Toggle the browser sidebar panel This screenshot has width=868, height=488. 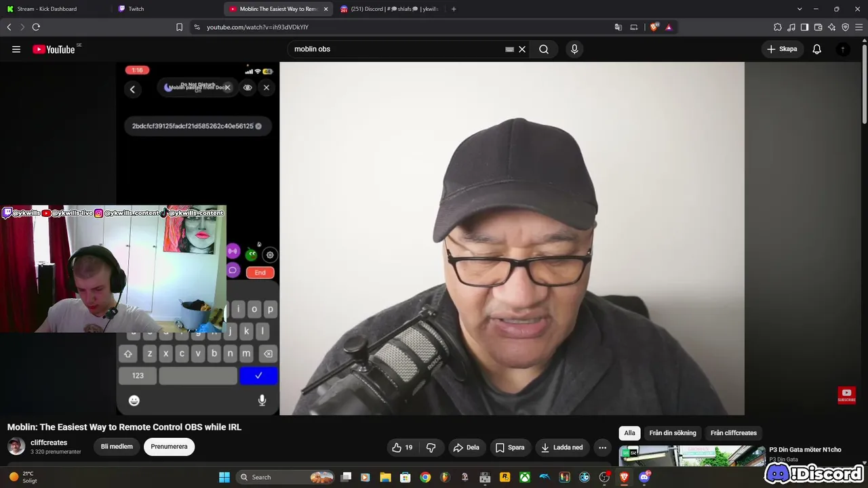pyautogui.click(x=804, y=27)
